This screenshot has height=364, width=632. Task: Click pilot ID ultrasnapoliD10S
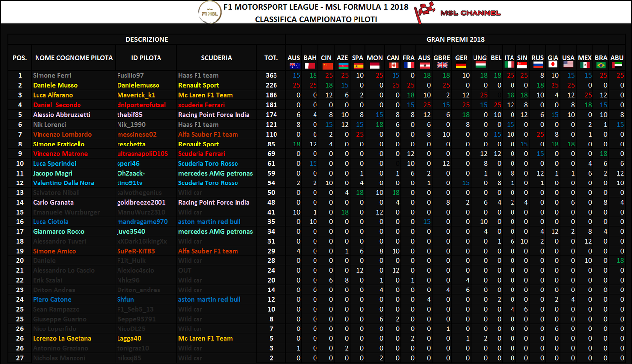pos(143,154)
